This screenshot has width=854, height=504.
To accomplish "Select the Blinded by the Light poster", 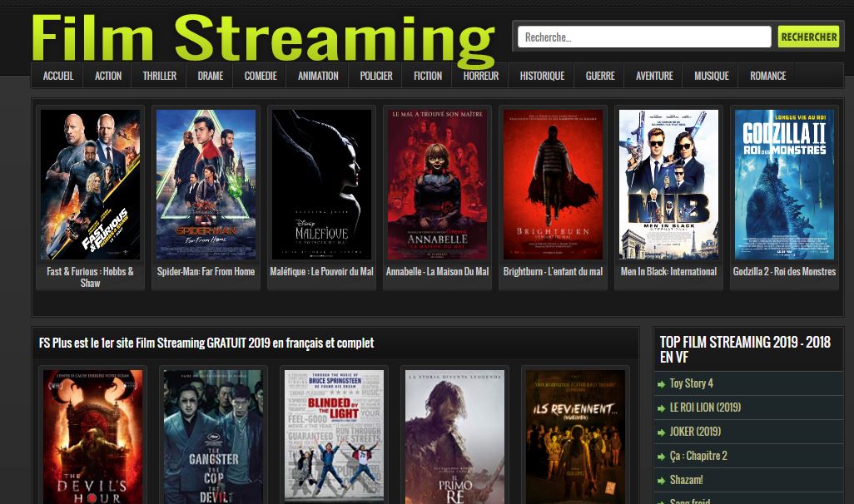I will point(334,436).
